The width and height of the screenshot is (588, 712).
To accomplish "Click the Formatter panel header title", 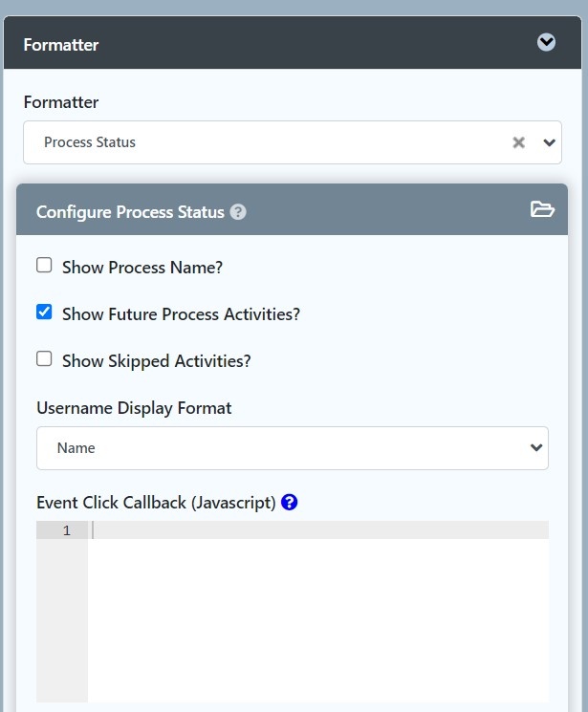I will (x=61, y=45).
